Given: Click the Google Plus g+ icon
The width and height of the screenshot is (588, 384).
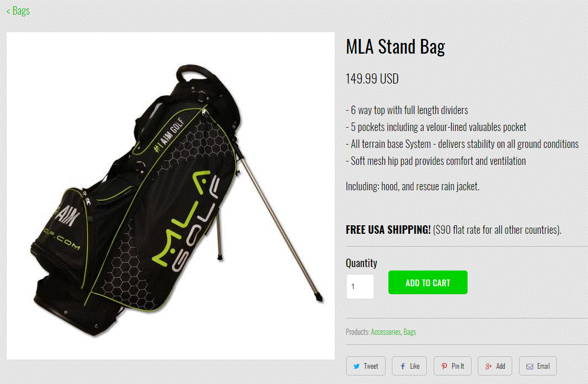Looking at the screenshot, I should [x=488, y=366].
